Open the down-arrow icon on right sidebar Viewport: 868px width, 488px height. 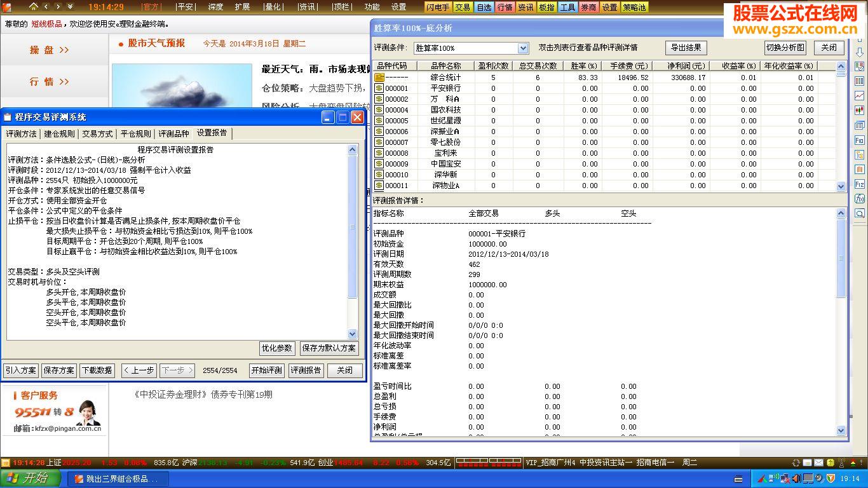coord(859,53)
